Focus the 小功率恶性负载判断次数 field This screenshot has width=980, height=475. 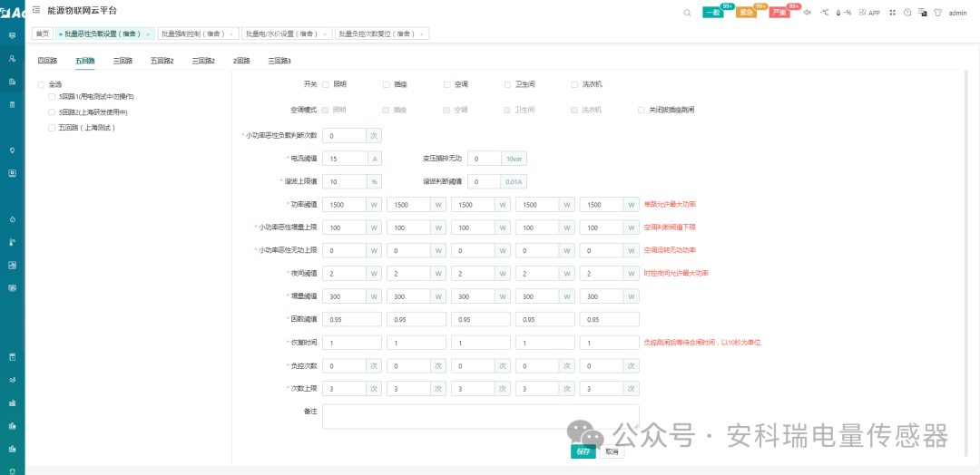click(x=345, y=135)
